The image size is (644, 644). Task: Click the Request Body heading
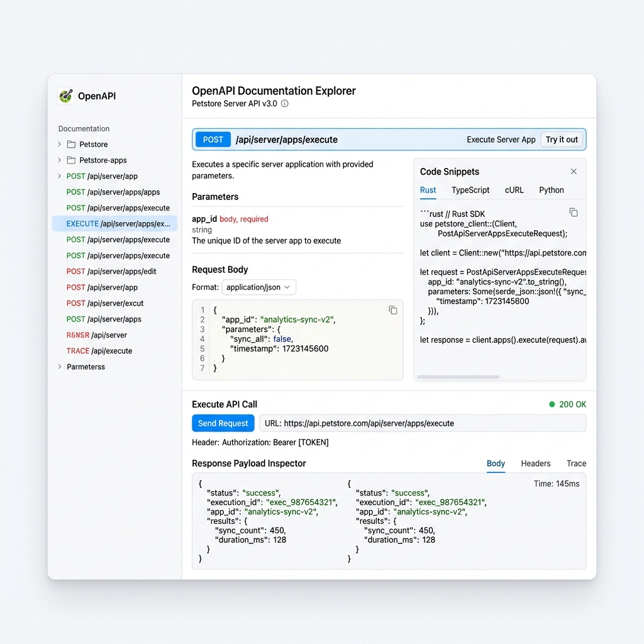click(x=219, y=269)
